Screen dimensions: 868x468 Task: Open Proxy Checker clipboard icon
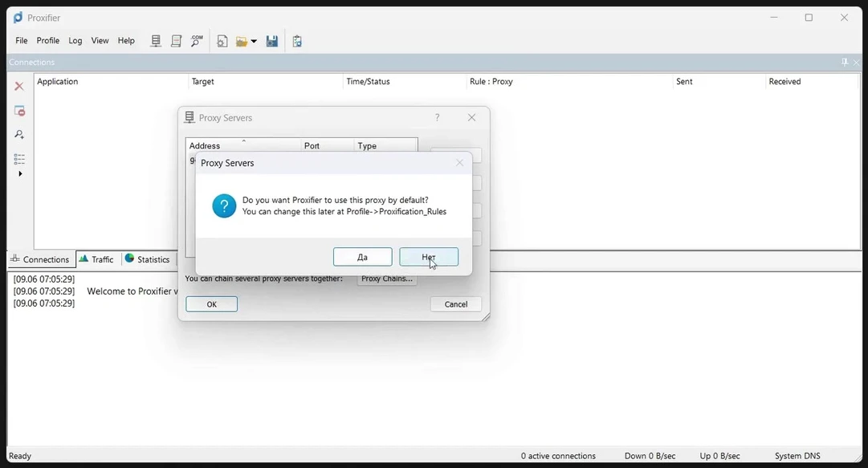coord(297,42)
